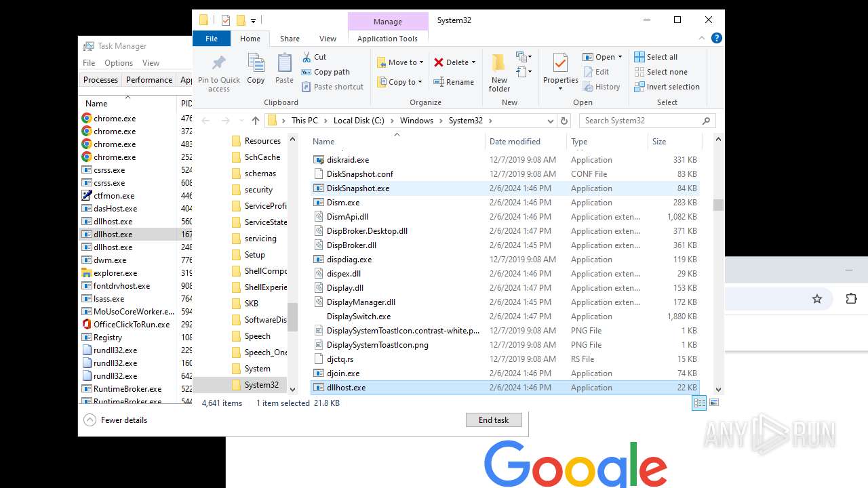The height and width of the screenshot is (488, 868).
Task: Click Invert selection
Action: pyautogui.click(x=667, y=87)
